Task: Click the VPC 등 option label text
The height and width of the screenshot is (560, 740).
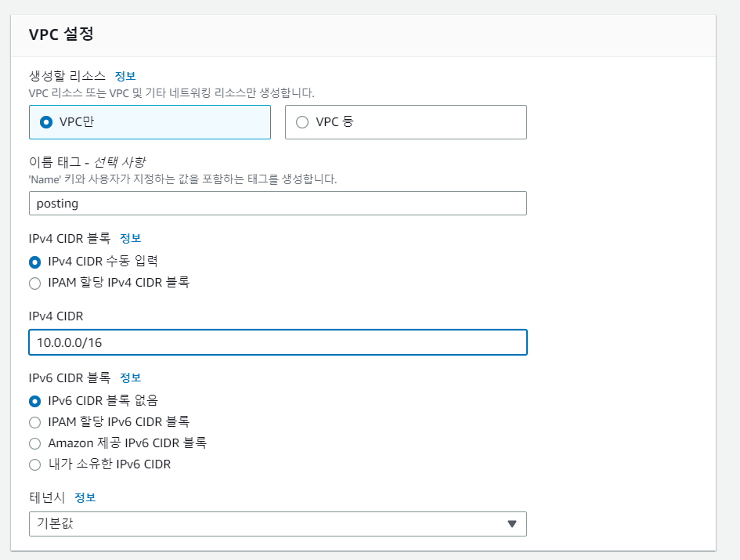Action: click(x=334, y=122)
